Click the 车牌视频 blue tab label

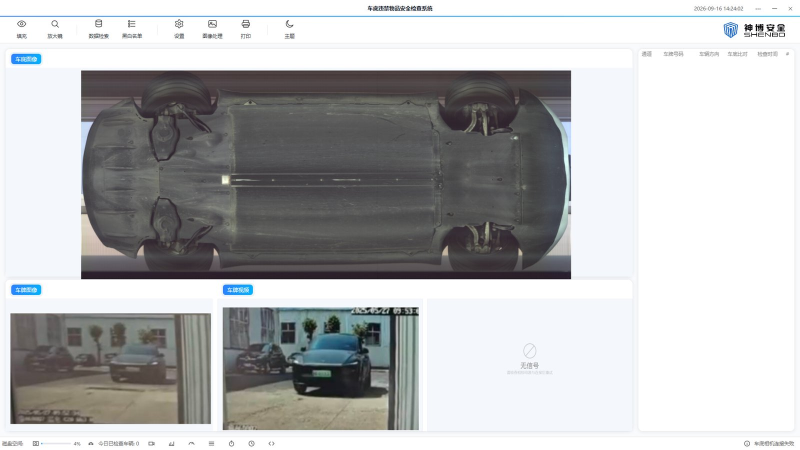pyautogui.click(x=238, y=290)
